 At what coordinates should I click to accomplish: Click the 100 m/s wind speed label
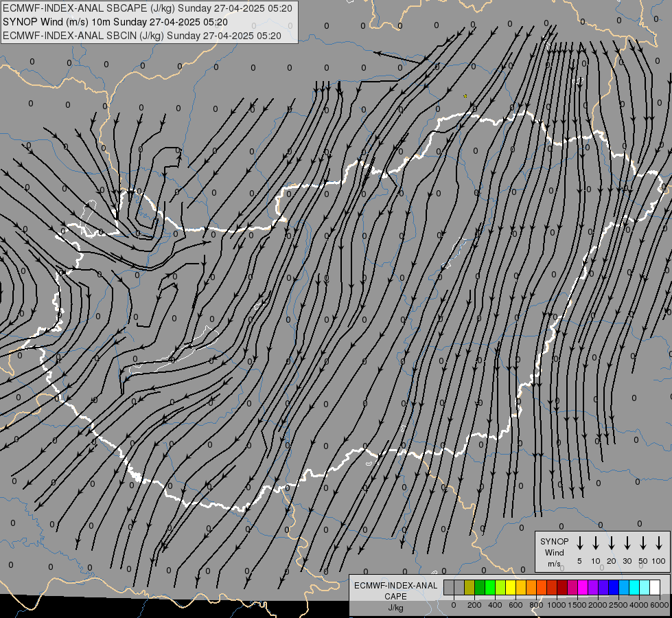pyautogui.click(x=659, y=561)
